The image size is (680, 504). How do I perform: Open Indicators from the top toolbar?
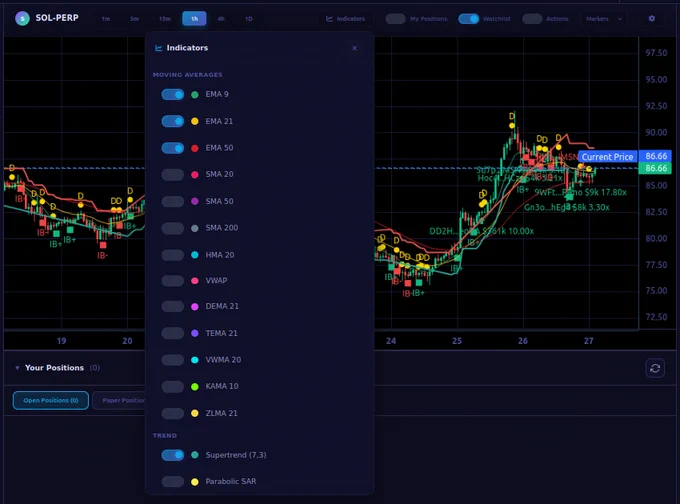(346, 19)
